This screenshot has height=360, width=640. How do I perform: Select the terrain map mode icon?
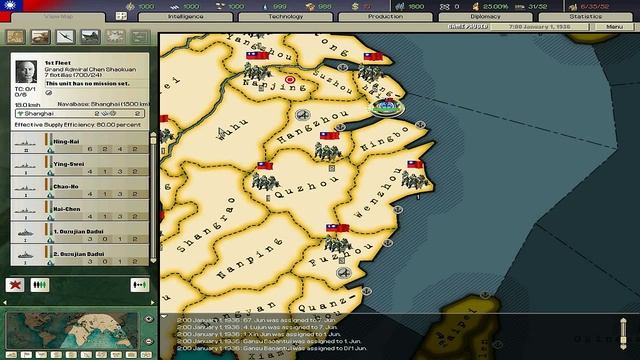tap(16, 37)
